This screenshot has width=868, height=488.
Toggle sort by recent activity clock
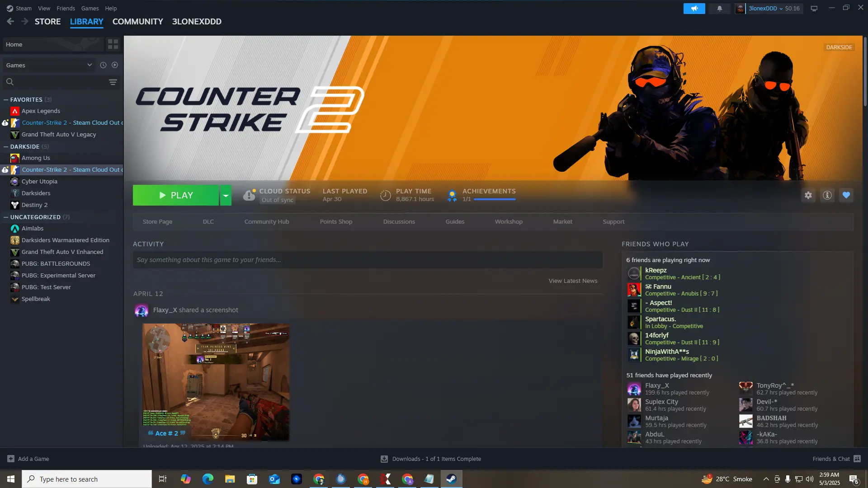[103, 65]
